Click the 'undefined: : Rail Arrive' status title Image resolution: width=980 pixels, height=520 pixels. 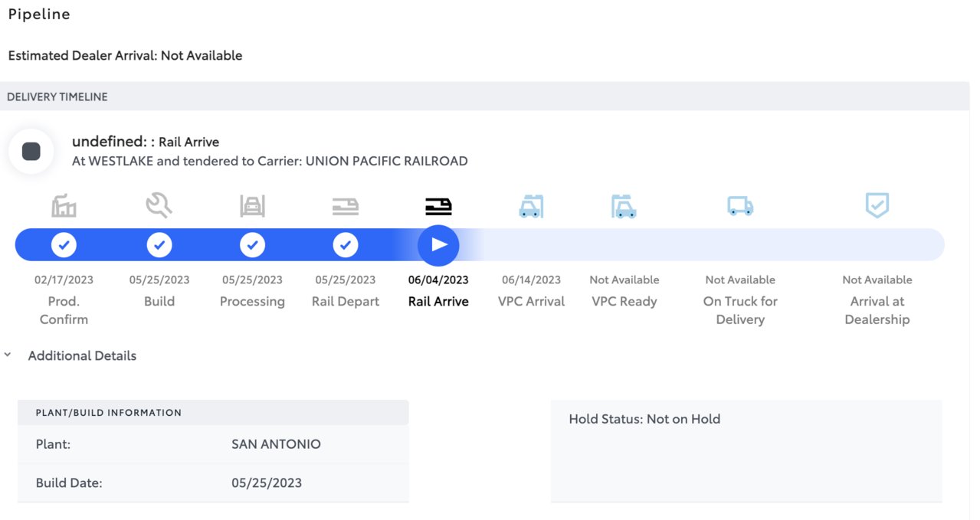coord(146,142)
